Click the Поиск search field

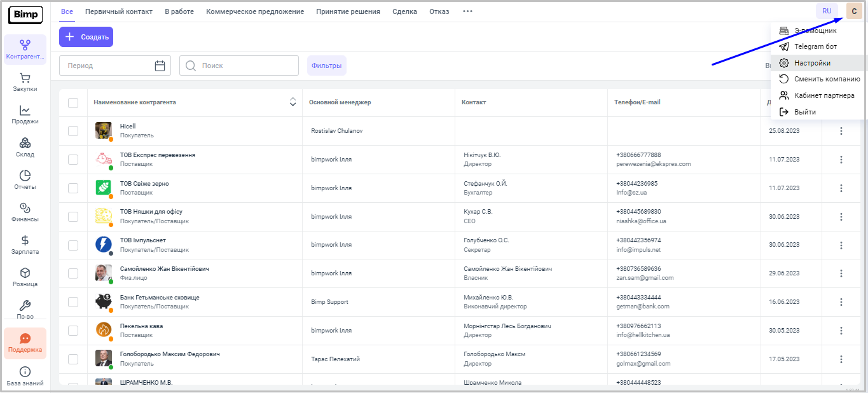point(239,65)
